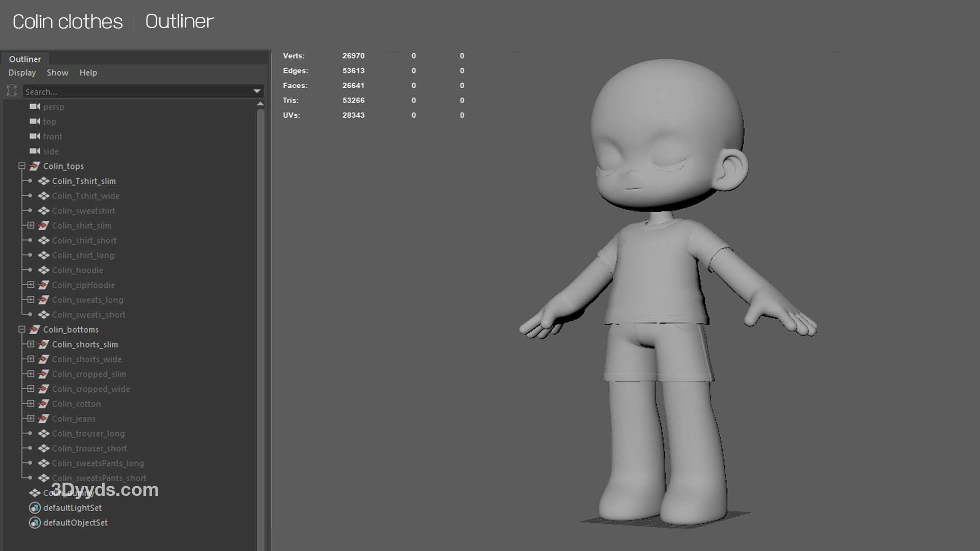980x551 pixels.
Task: Select Colin_sweatshirt in the outliner
Action: coord(83,211)
